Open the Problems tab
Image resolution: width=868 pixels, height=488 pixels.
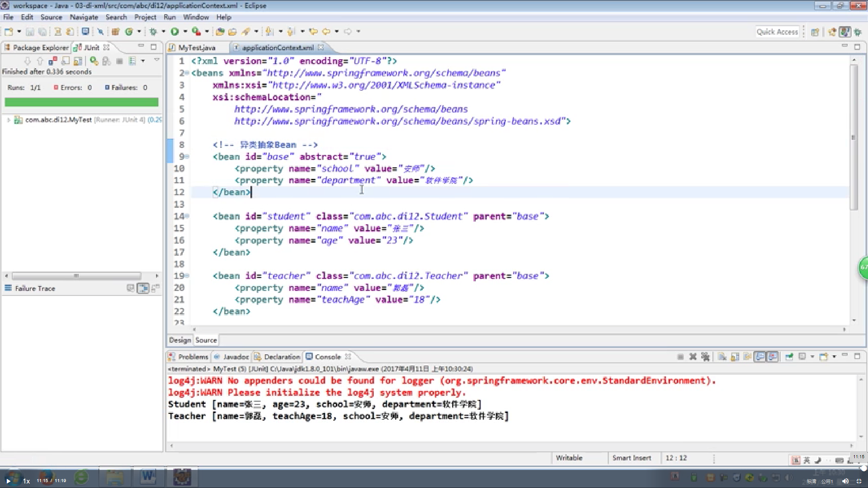(189, 357)
